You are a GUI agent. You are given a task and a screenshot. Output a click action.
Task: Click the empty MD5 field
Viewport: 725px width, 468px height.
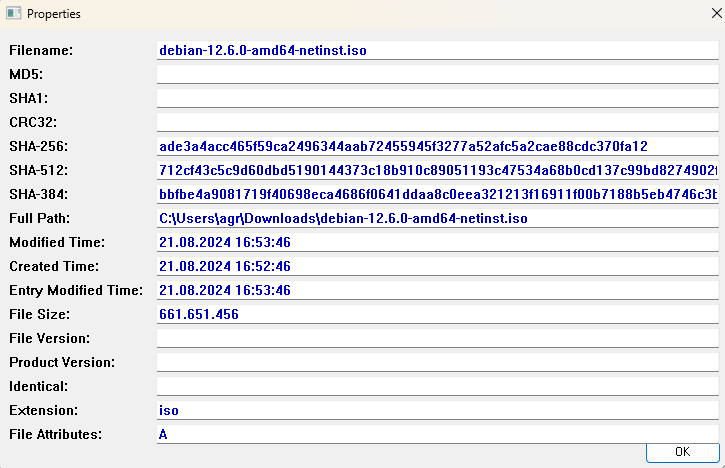point(437,74)
